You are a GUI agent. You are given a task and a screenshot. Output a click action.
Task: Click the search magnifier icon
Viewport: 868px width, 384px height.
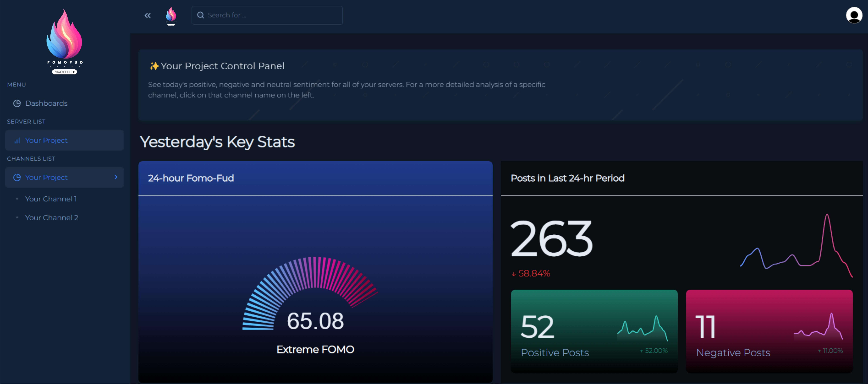[200, 15]
